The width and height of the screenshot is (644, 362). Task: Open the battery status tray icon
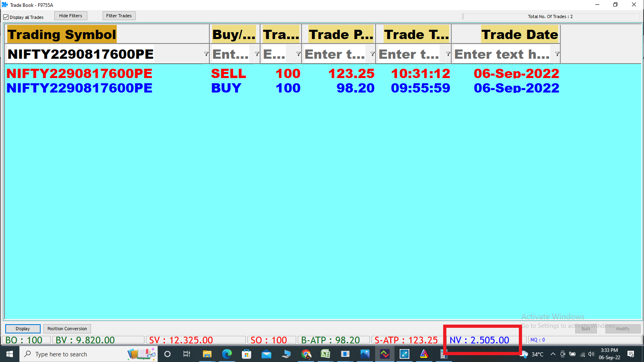572,354
